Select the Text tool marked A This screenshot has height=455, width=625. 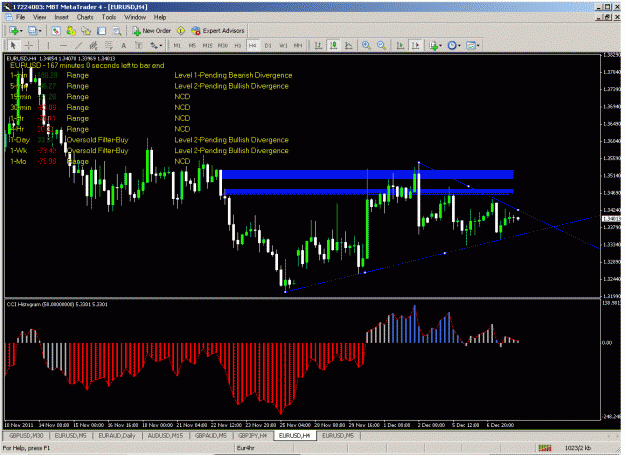(124, 45)
